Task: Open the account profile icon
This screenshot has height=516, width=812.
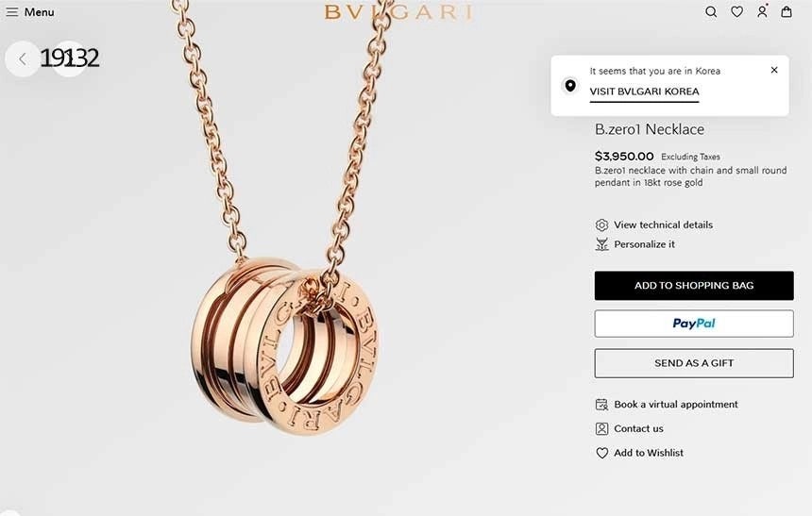Action: click(x=762, y=11)
